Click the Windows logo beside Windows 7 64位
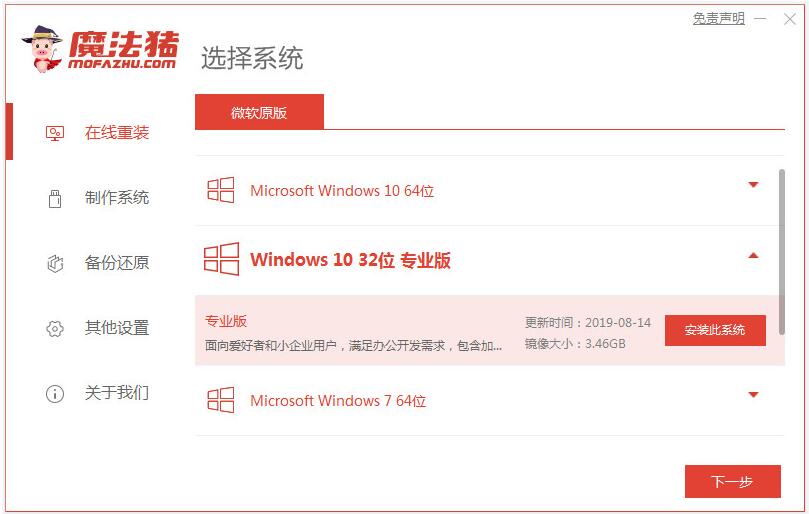Image resolution: width=809 pixels, height=514 pixels. coord(221,400)
